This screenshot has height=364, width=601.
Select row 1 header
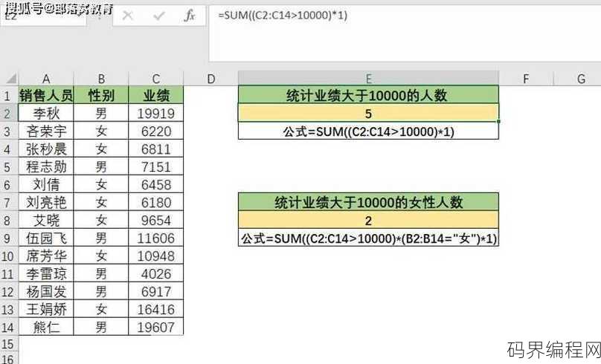point(8,95)
